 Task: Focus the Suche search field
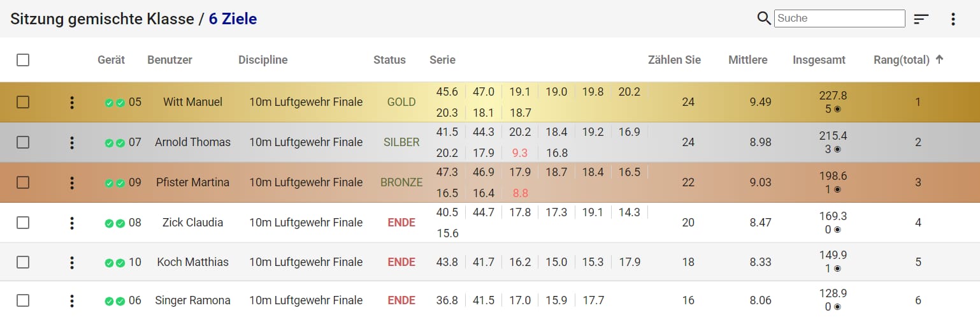point(840,18)
